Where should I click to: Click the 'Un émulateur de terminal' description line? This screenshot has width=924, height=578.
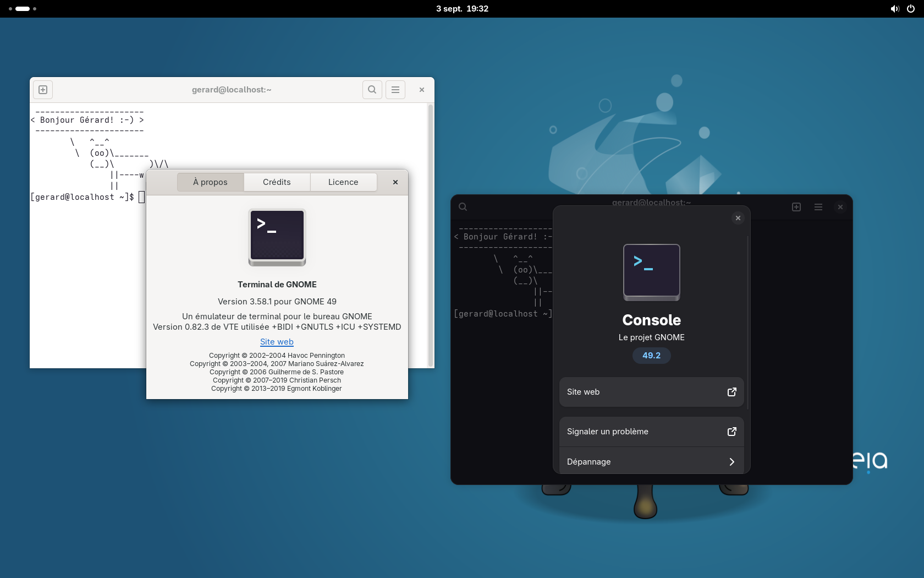tap(277, 317)
